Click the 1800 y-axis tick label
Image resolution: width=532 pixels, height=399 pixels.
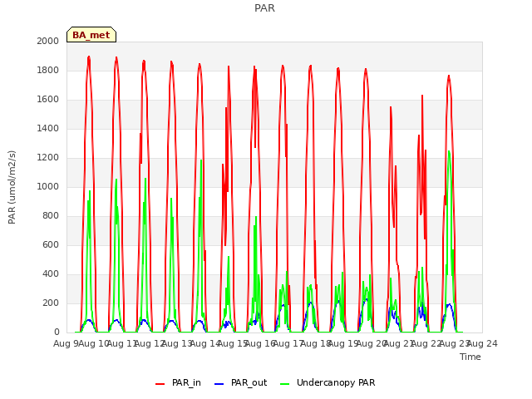point(48,70)
